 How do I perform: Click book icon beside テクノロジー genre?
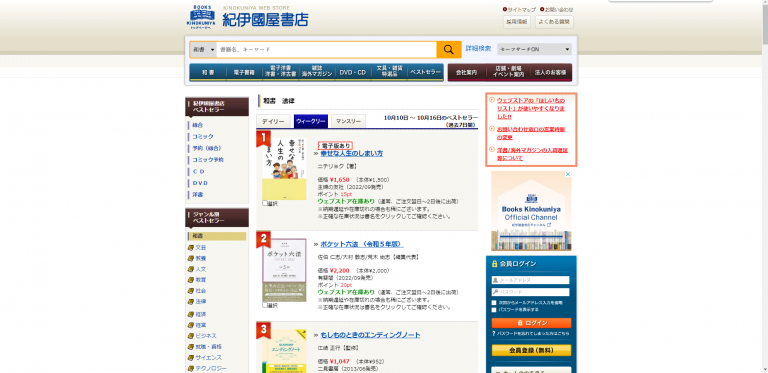(191, 369)
